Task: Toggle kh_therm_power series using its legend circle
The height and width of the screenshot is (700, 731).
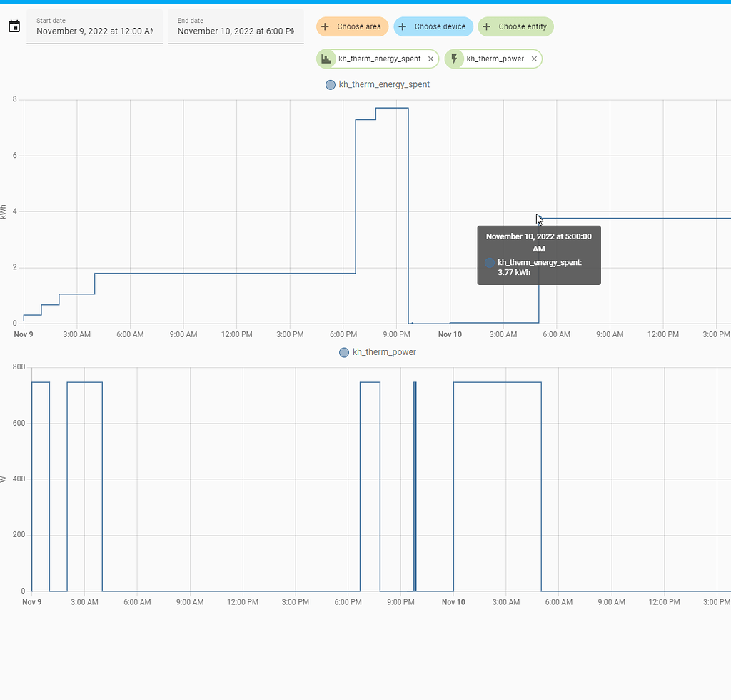Action: click(x=343, y=351)
